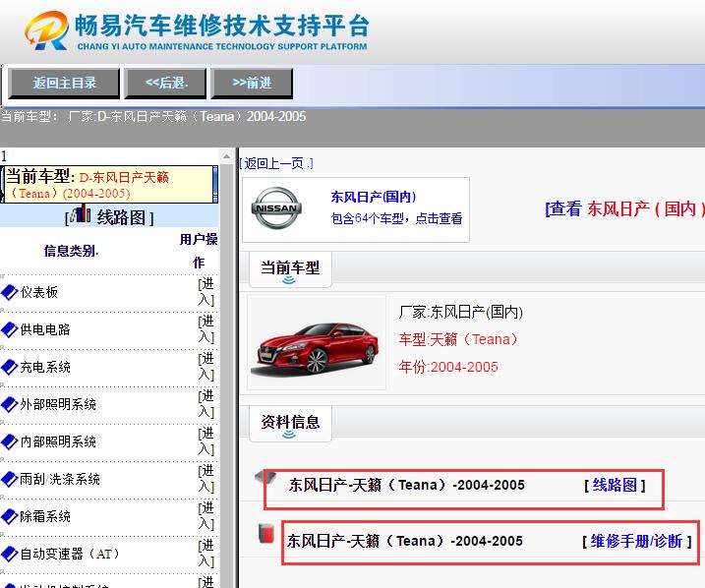This screenshot has width=705, height=588.
Task: Enter the 除霜系统 category via 进入
Action: [x=206, y=516]
